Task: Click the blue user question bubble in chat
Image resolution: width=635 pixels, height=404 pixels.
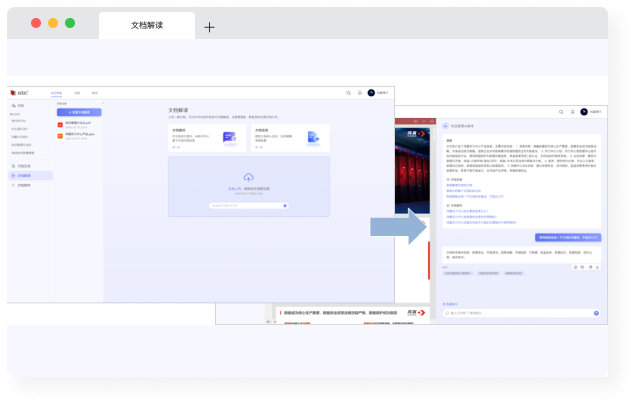Action: tap(568, 238)
